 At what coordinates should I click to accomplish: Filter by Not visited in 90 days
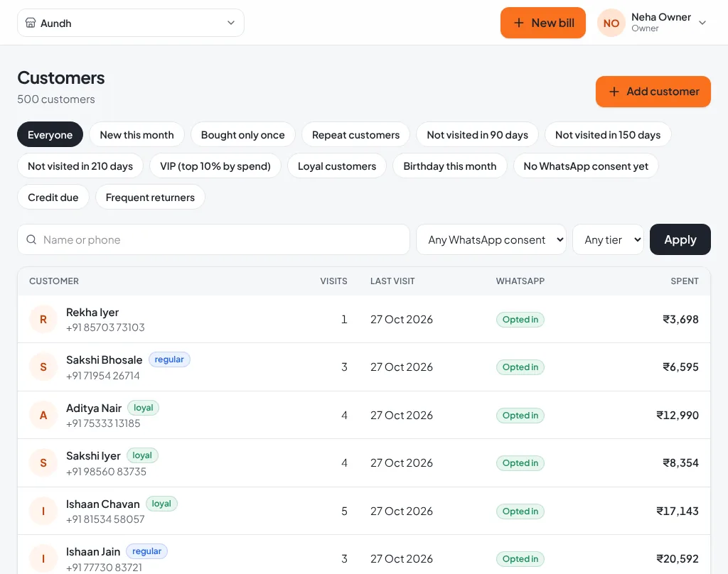[x=477, y=134]
